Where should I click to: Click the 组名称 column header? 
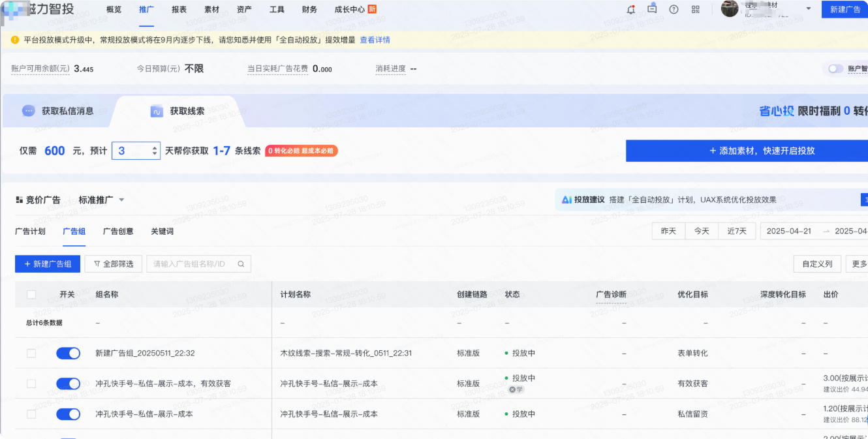(107, 294)
